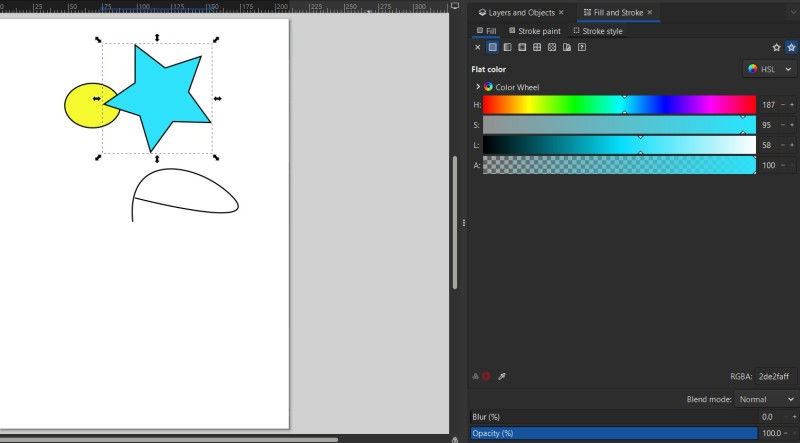
Task: Click the Opacity value field showing 100.0
Action: 771,433
